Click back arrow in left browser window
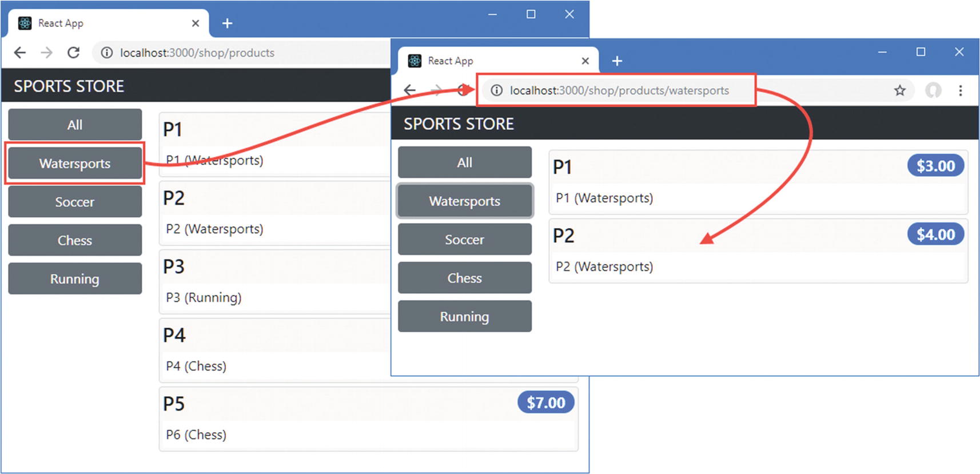This screenshot has width=980, height=474. pos(20,53)
